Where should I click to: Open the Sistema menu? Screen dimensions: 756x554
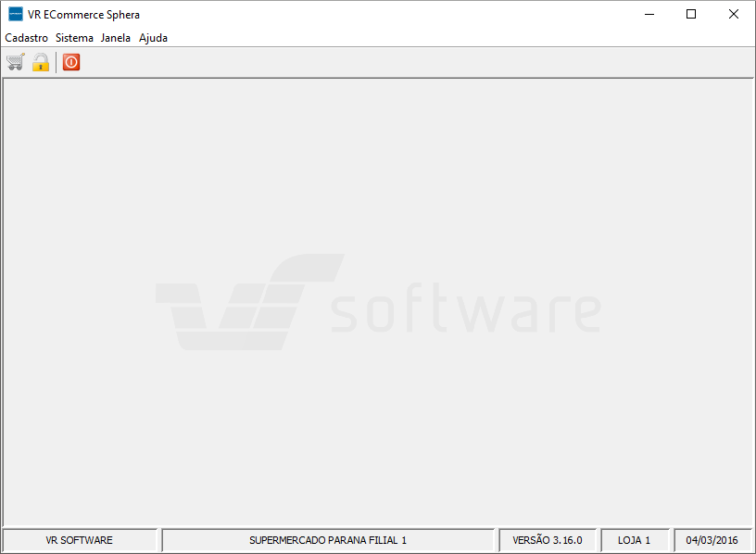tap(74, 38)
